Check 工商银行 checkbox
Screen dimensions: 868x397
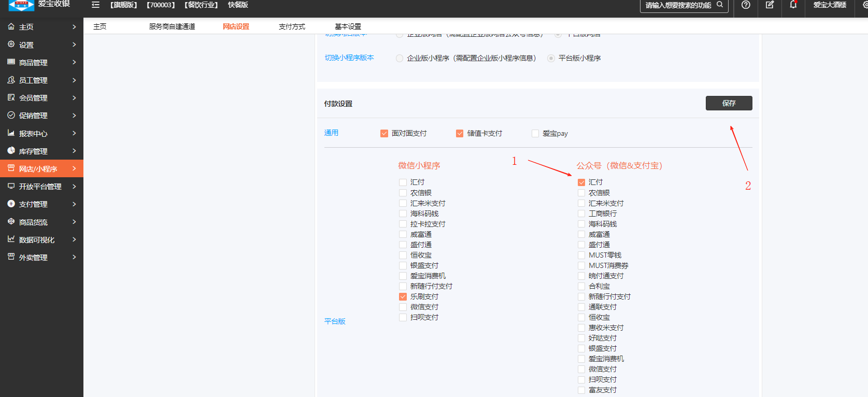pos(581,214)
